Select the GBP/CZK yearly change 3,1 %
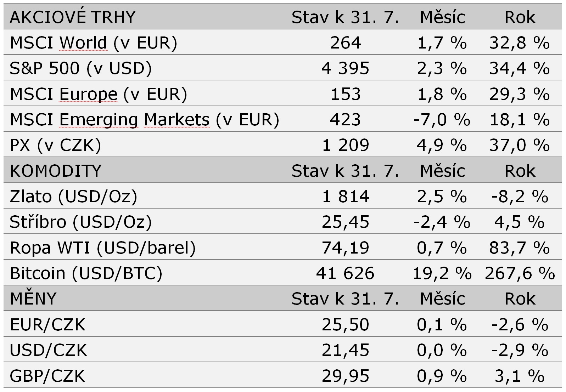Viewport: 566px width, 392px height. pos(519,376)
